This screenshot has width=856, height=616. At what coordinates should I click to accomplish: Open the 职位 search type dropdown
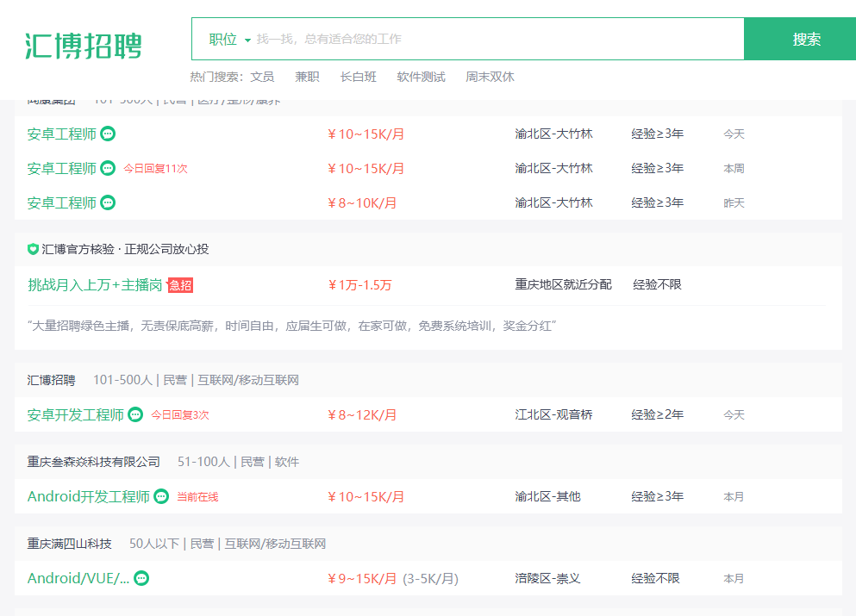tap(229, 40)
